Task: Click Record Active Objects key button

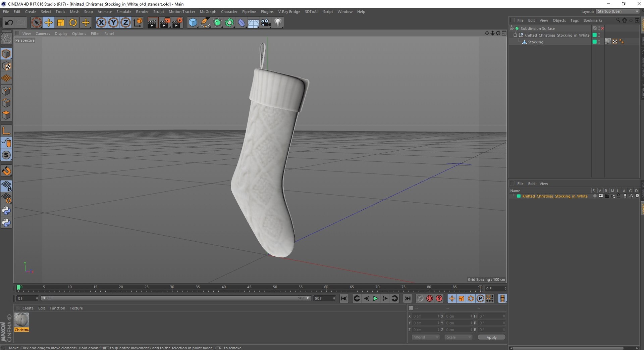Action: click(x=420, y=298)
